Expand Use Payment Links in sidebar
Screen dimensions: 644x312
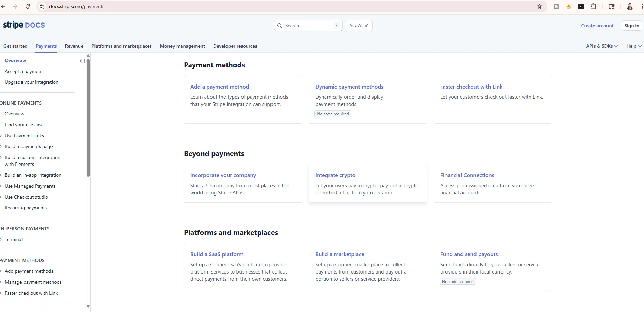pos(24,136)
